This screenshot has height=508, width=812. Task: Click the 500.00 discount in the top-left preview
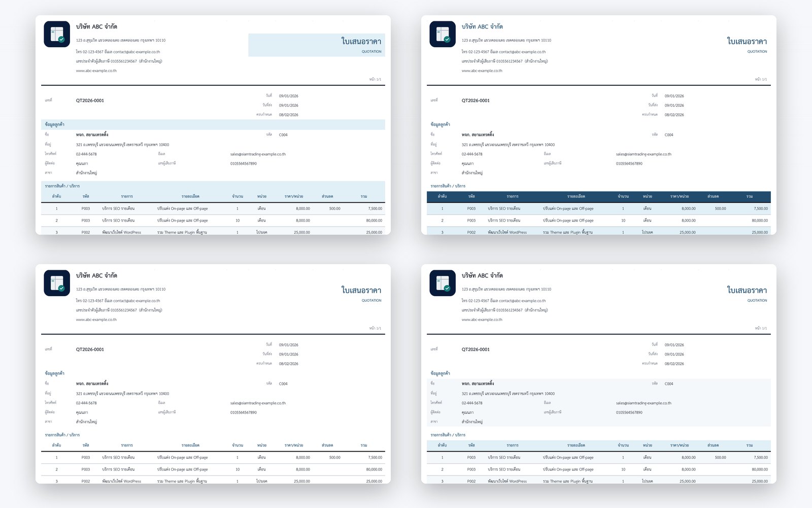tap(335, 208)
